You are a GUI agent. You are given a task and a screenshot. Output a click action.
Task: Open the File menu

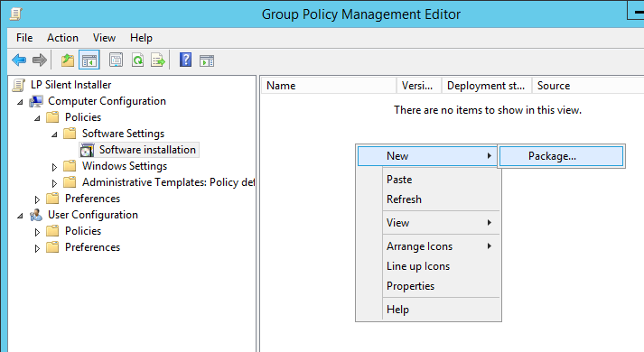pyautogui.click(x=24, y=38)
